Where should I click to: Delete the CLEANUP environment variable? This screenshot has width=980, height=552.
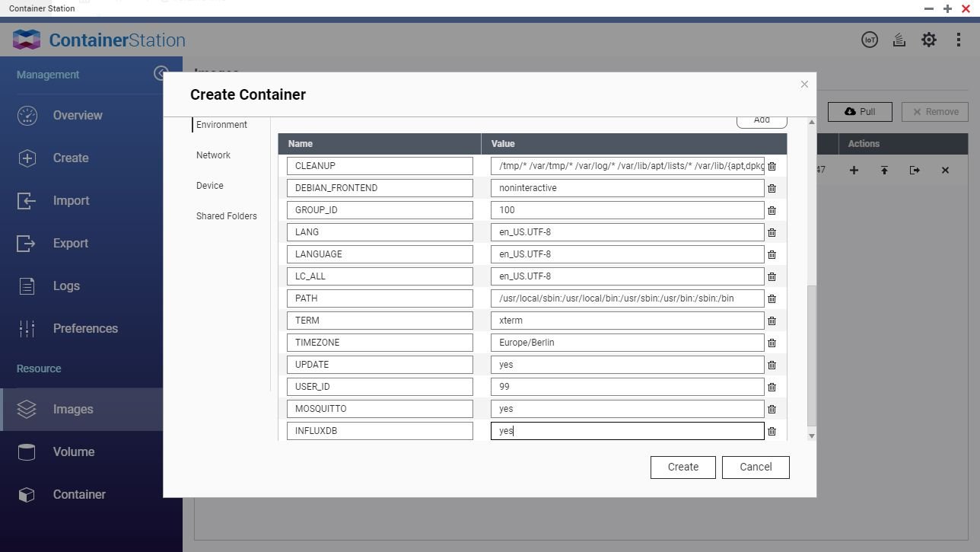point(772,166)
